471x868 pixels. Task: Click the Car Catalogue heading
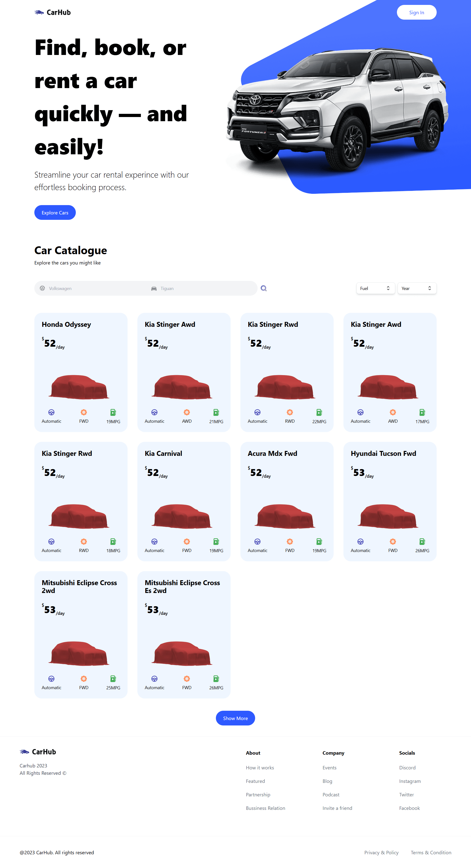(71, 250)
